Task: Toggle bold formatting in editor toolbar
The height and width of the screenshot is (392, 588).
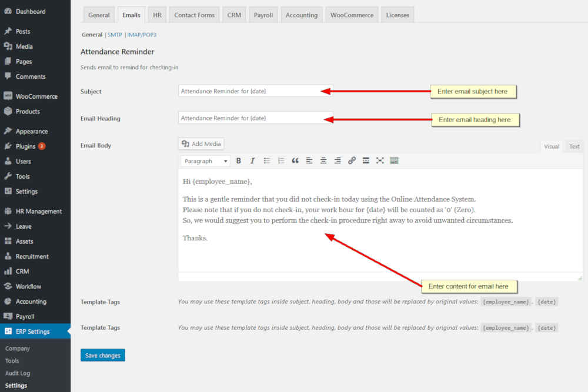Action: (x=239, y=160)
